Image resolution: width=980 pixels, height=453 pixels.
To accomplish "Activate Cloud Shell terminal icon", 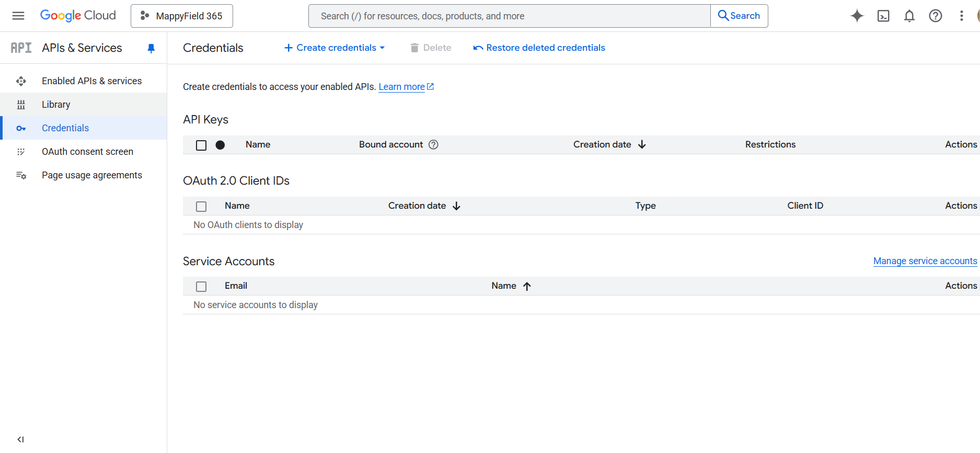I will 883,16.
